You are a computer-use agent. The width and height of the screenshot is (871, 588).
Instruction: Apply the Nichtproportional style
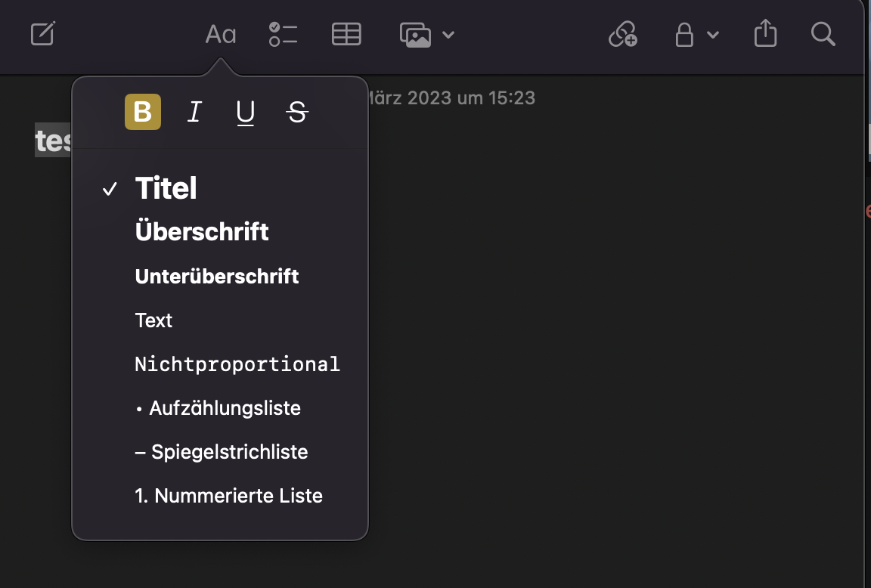237,364
